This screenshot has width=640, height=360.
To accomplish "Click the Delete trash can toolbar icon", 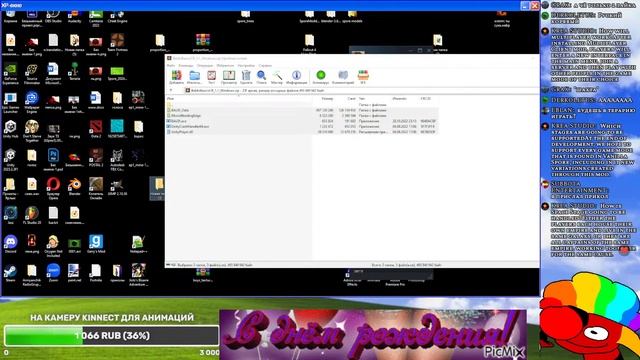I will pos(246,77).
